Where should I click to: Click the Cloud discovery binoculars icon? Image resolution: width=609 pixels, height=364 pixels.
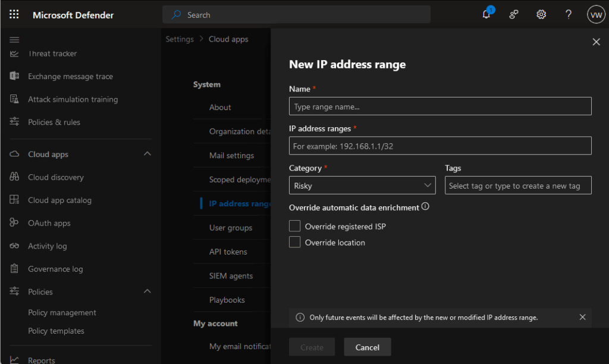tap(15, 177)
